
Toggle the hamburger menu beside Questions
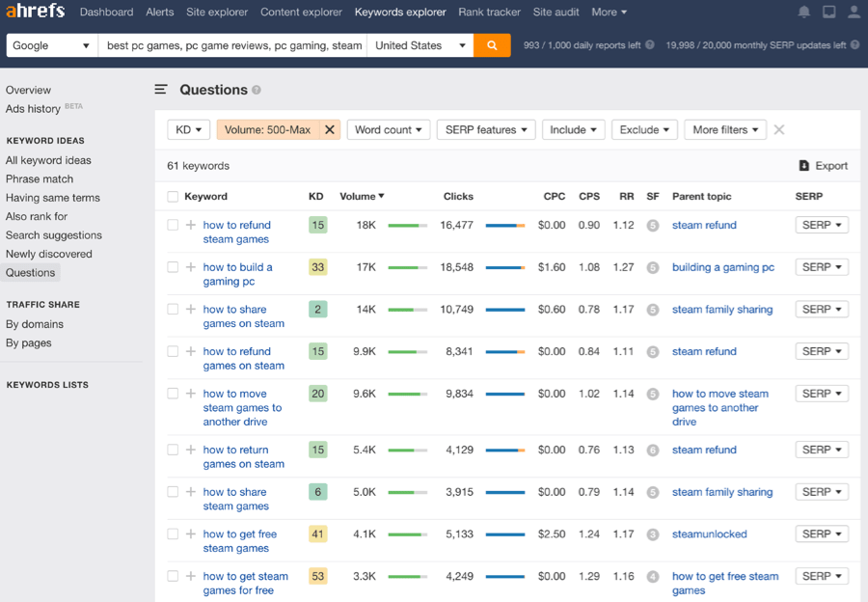[160, 89]
